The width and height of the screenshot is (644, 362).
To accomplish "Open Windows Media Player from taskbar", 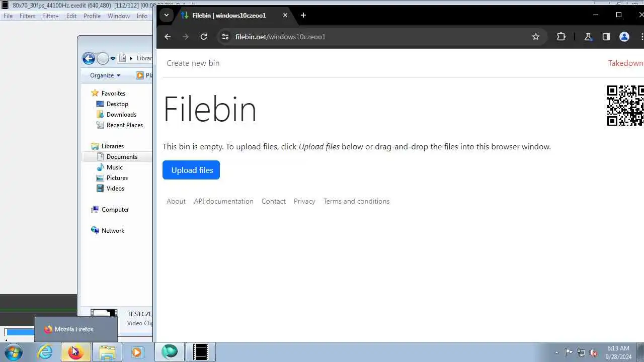I will coord(137,352).
